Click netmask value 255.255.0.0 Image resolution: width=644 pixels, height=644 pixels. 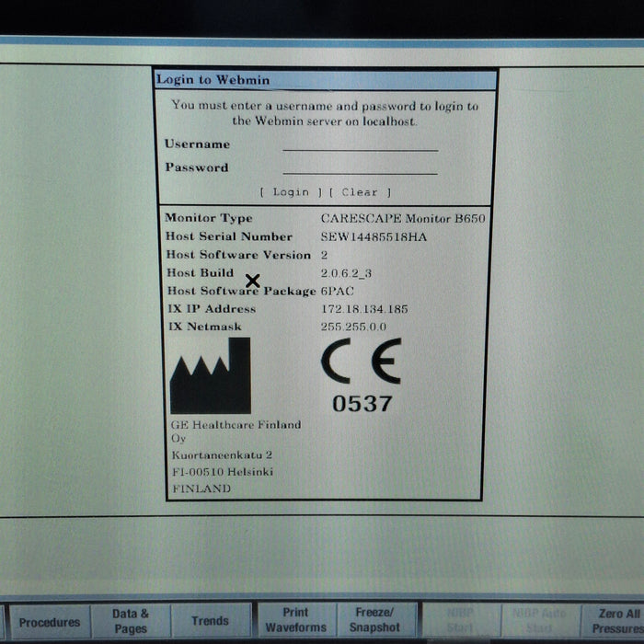[353, 327]
